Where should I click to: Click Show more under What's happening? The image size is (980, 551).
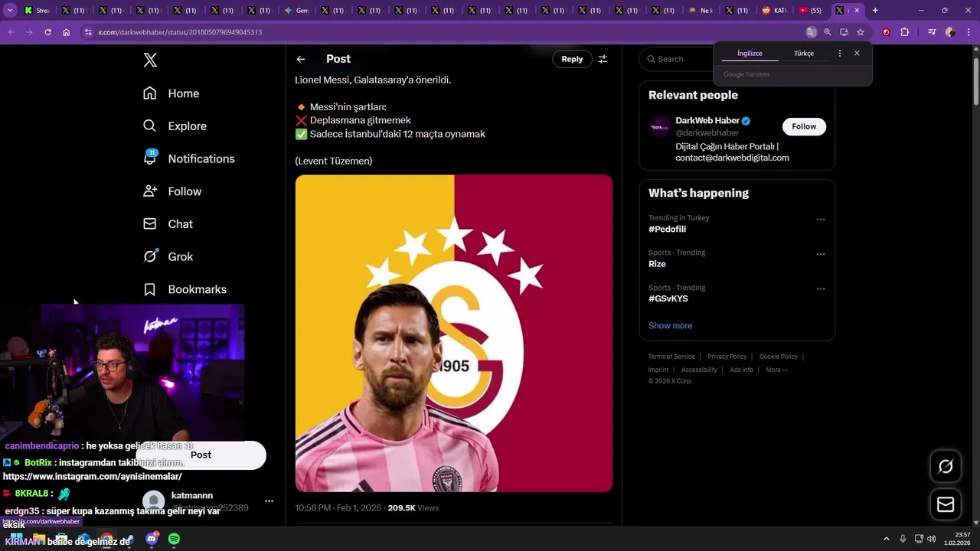(x=670, y=325)
